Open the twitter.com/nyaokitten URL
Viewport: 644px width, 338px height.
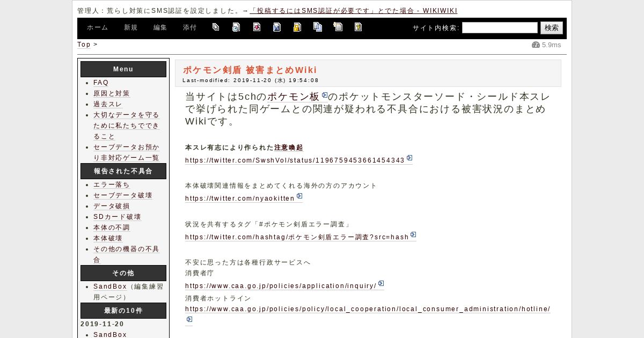[240, 199]
